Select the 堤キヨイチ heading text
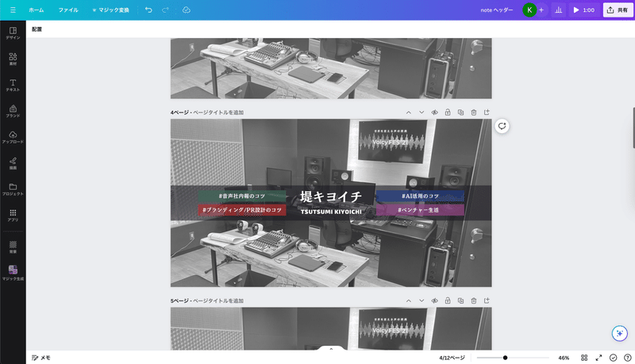 click(331, 197)
